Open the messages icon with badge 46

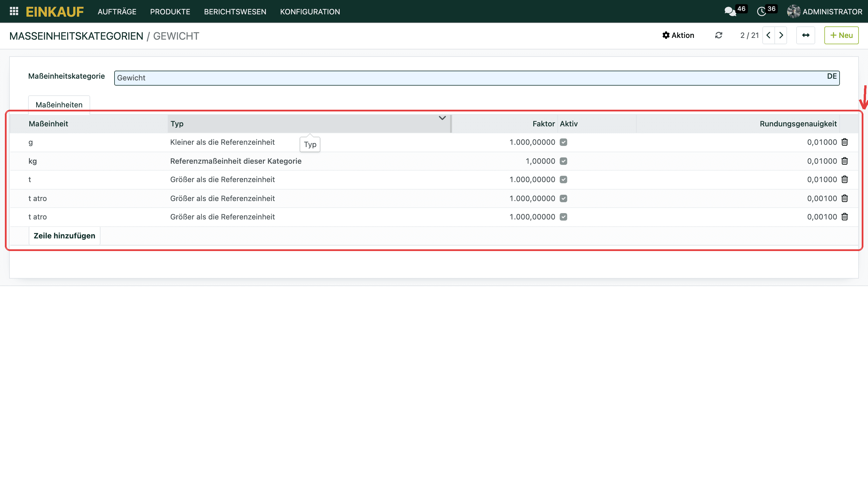click(730, 11)
